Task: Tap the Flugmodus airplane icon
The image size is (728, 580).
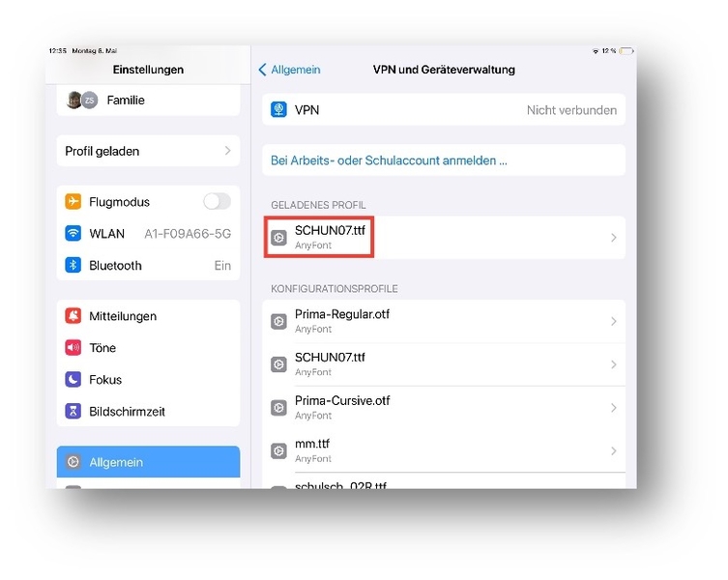Action: pyautogui.click(x=73, y=202)
